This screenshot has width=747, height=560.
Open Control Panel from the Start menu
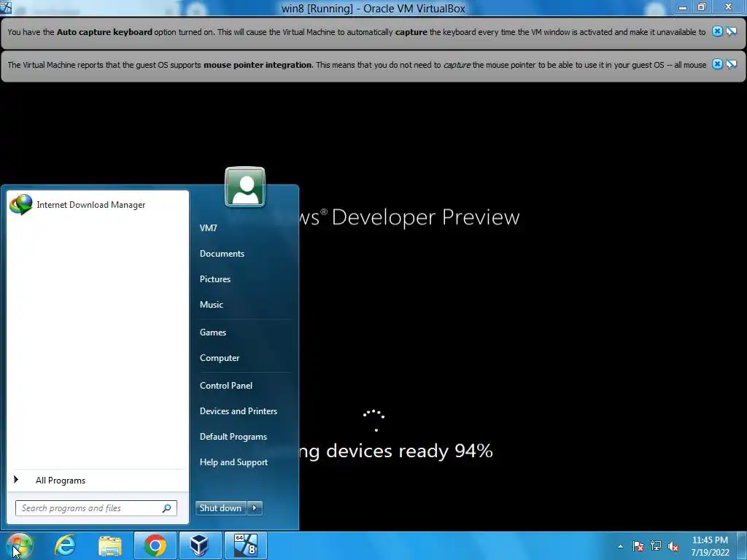[x=226, y=386]
